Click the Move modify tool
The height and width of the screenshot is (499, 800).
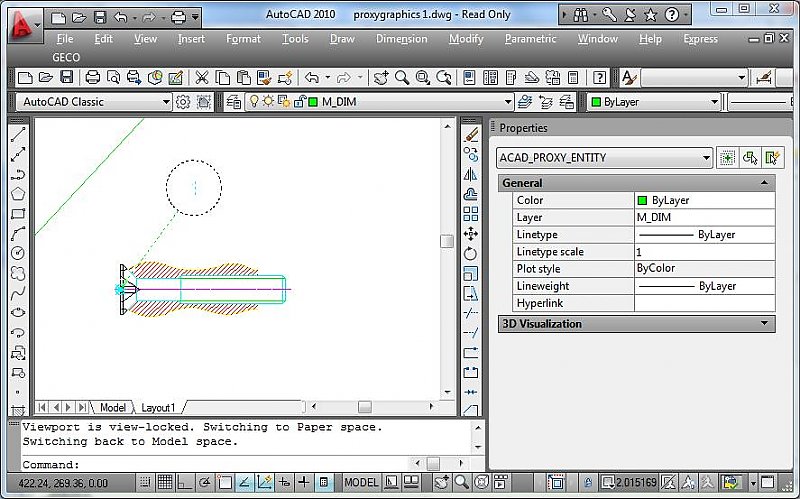click(x=470, y=234)
